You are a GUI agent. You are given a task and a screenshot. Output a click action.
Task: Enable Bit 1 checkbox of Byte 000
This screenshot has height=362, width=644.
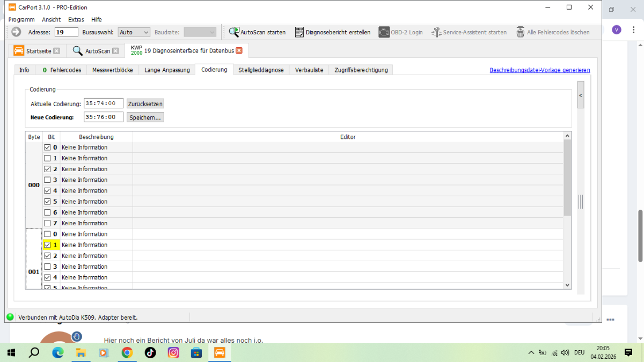pos(47,158)
